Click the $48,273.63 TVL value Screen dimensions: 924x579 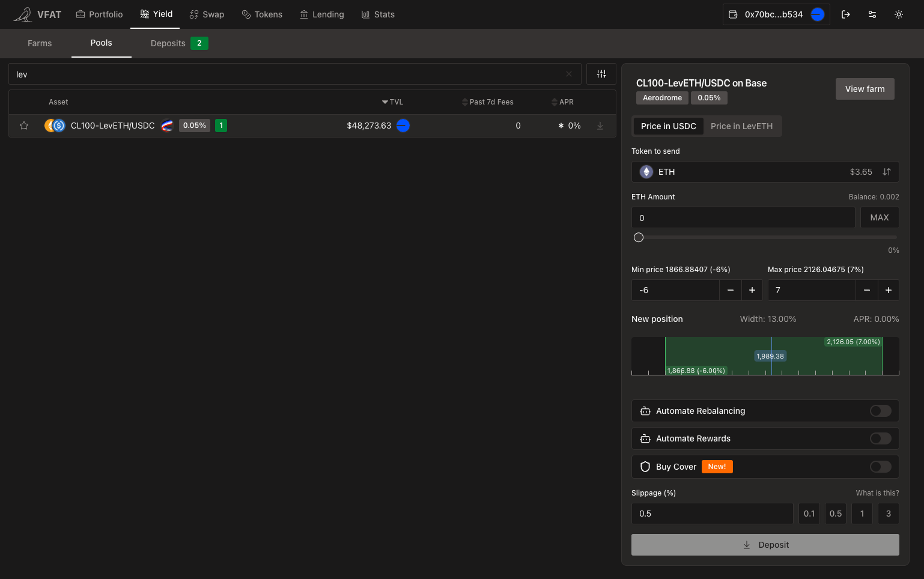click(369, 126)
